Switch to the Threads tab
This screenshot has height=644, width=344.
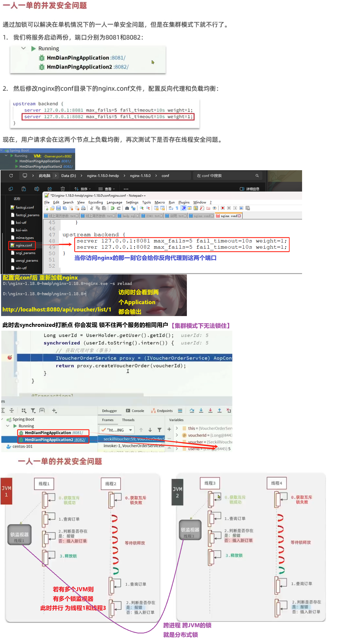point(128,420)
